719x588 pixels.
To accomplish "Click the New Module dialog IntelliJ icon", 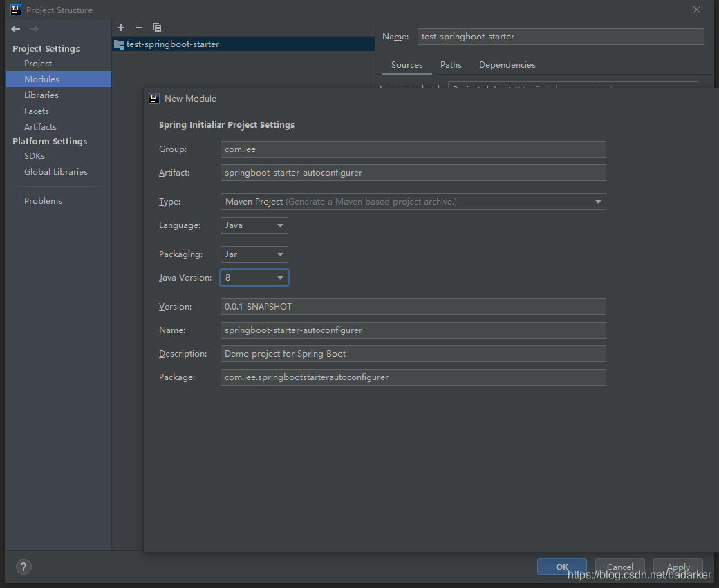I will (154, 98).
